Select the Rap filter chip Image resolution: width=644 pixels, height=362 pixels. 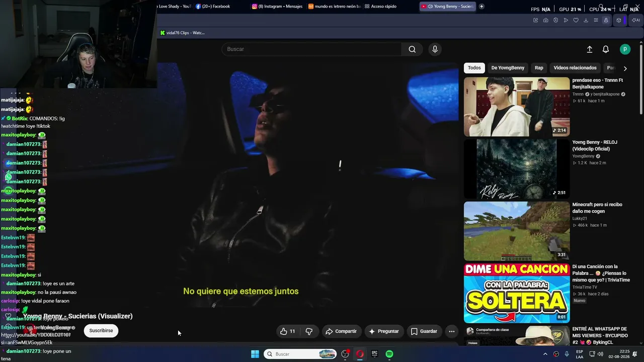(x=539, y=68)
